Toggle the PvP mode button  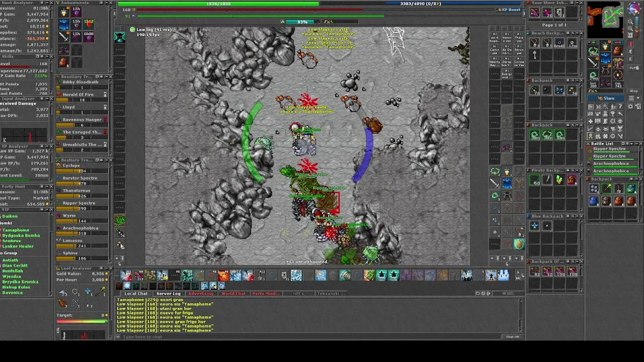tap(634, 67)
